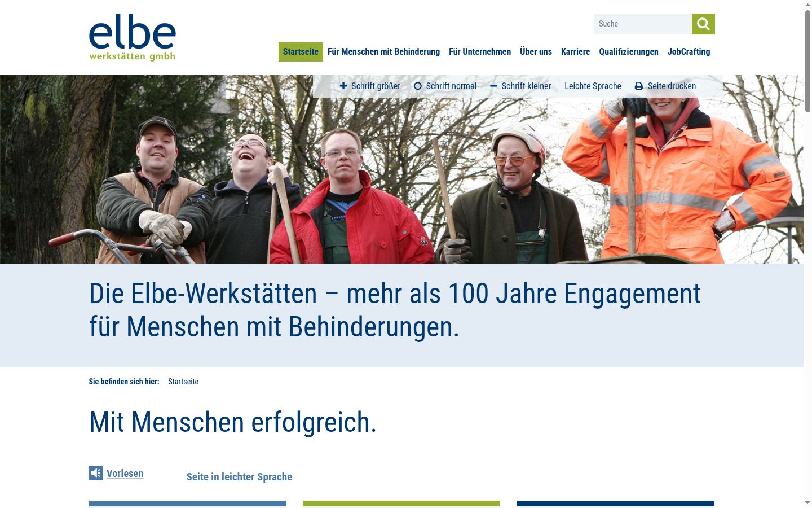
Task: Click the circle icon for Schrift normal
Action: [418, 86]
